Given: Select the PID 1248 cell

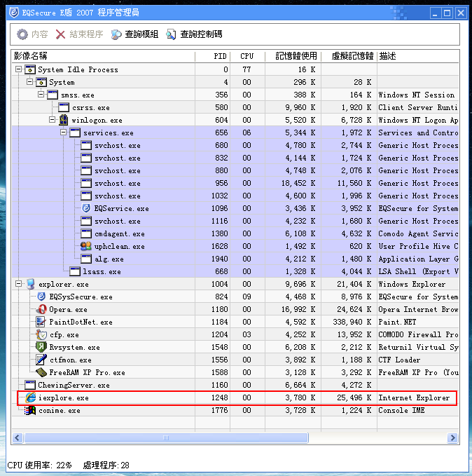Looking at the screenshot, I should 213,397.
